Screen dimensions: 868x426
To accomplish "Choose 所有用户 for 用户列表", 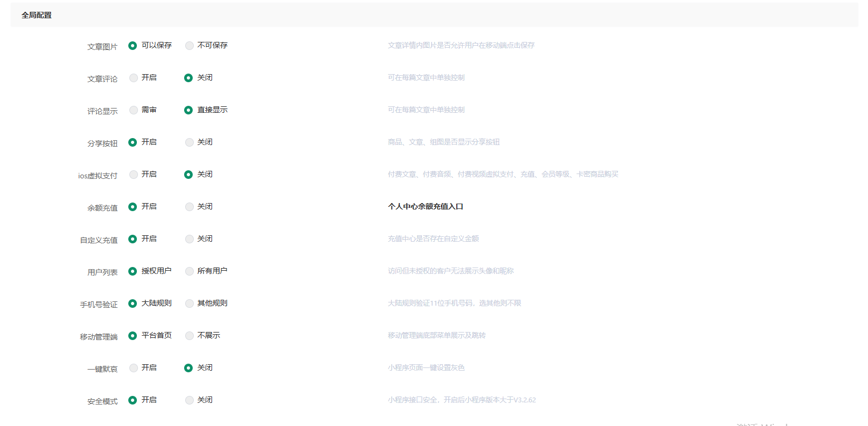I will (x=189, y=271).
